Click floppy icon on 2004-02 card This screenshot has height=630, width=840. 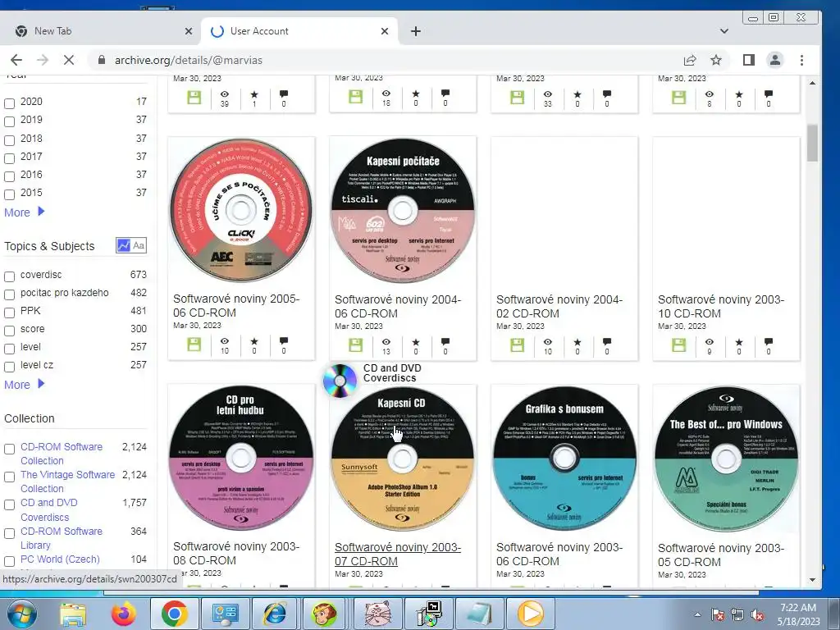(517, 345)
